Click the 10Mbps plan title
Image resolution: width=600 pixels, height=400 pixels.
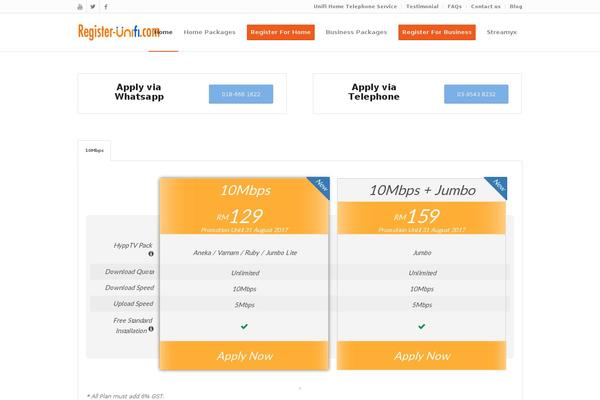tap(245, 190)
